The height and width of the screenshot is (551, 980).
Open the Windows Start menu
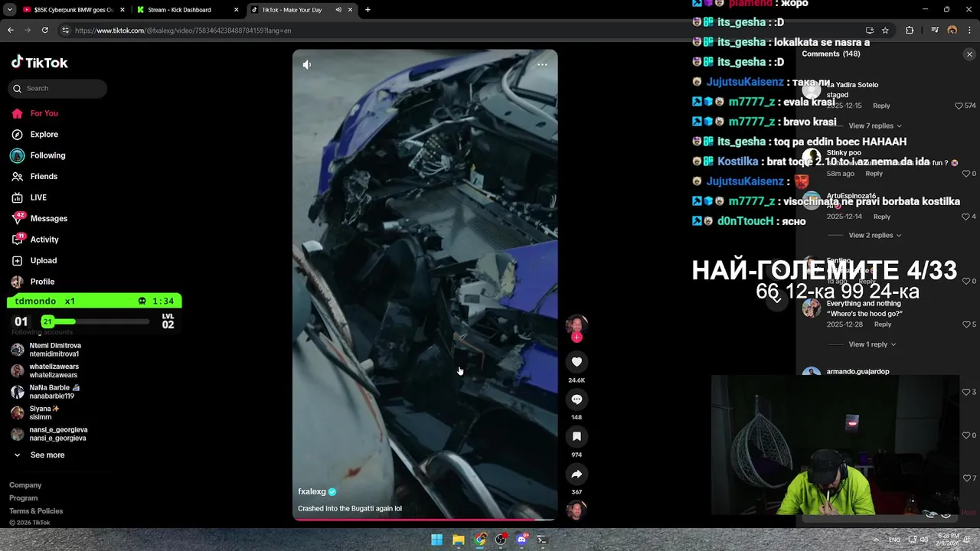[436, 540]
